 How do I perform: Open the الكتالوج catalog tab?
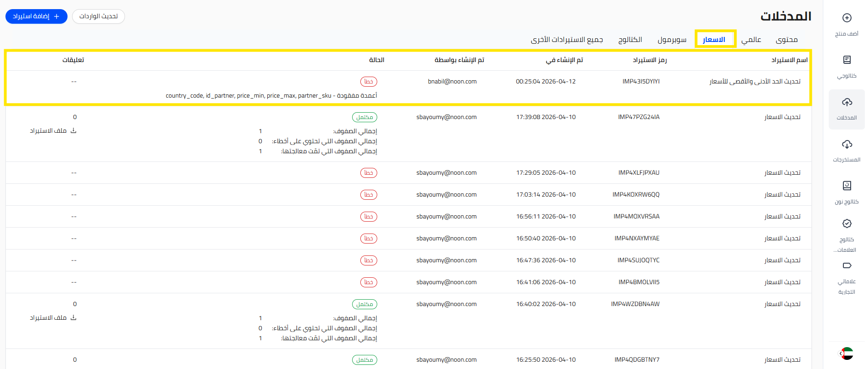630,40
